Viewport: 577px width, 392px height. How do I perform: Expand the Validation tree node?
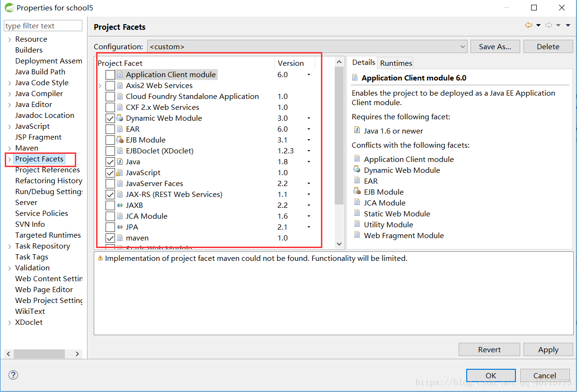(x=9, y=268)
